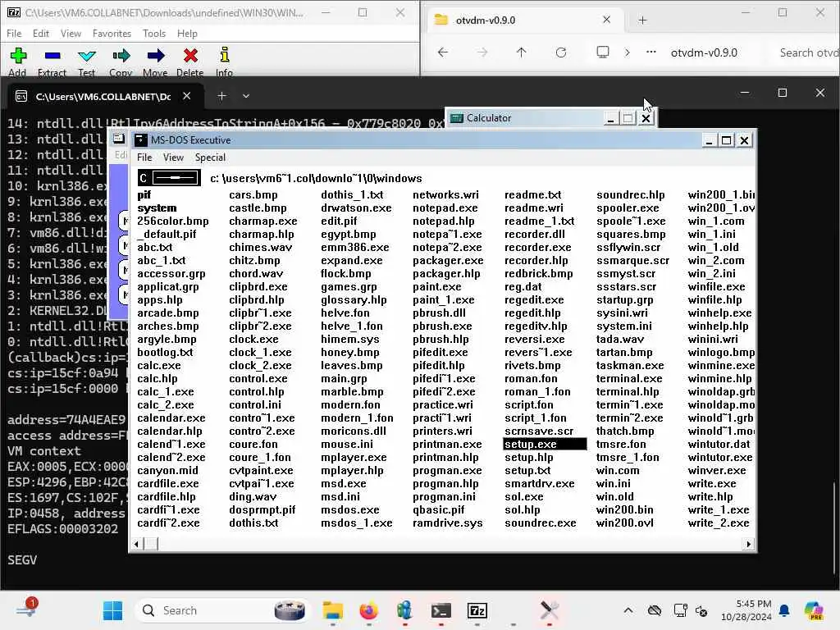Select setup.exe in the file list
Image resolution: width=840 pixels, height=630 pixels.
(545, 444)
